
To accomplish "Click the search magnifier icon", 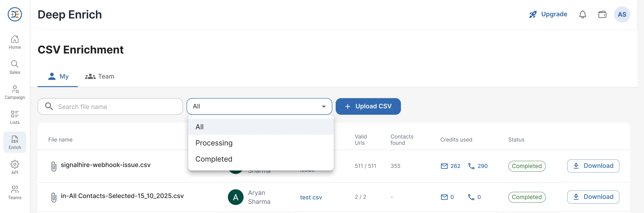I will [49, 106].
